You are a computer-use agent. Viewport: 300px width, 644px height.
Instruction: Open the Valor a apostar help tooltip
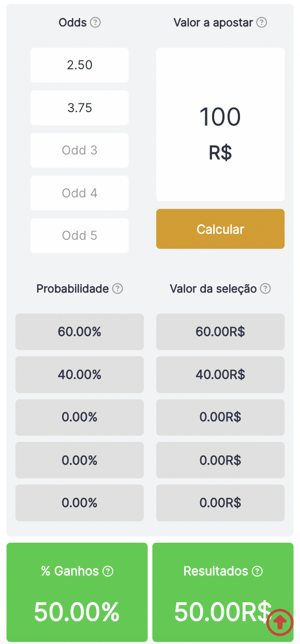(263, 23)
